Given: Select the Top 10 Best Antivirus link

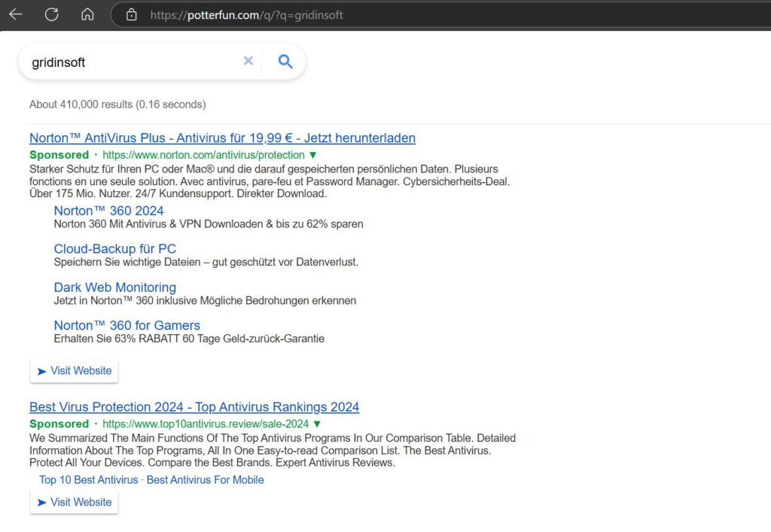Looking at the screenshot, I should pyautogui.click(x=88, y=479).
